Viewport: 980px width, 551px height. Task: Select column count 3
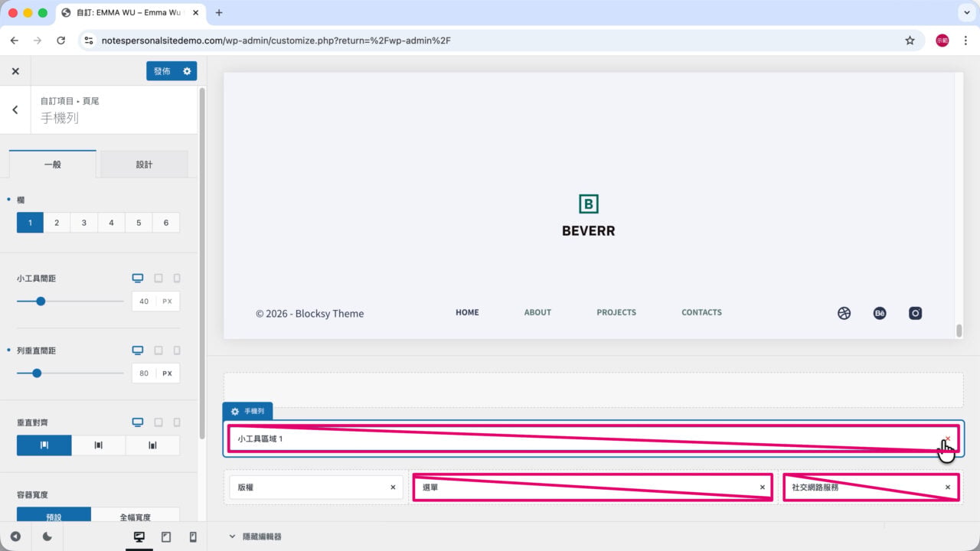84,223
